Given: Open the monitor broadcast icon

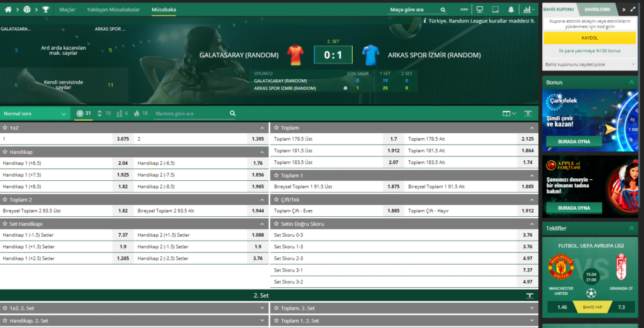Looking at the screenshot, I should coord(479,9).
